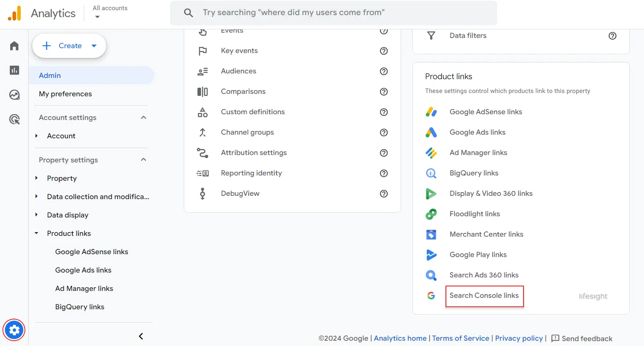644x346 pixels.
Task: Collapse the Property settings section
Action: [143, 160]
